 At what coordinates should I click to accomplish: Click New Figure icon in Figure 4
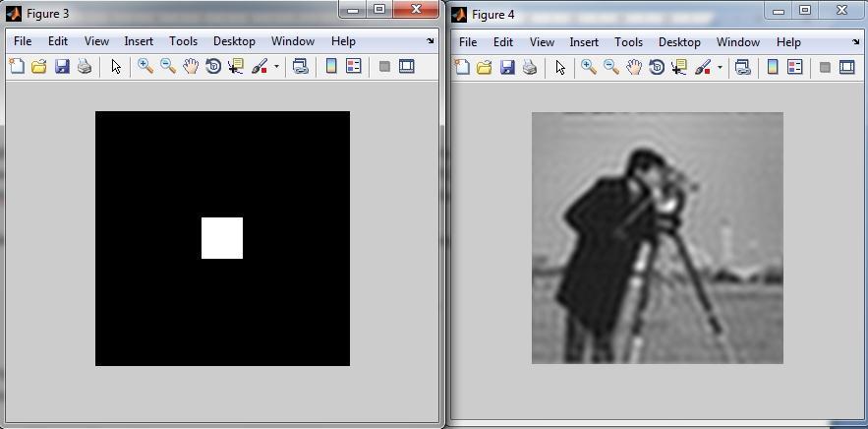click(462, 68)
